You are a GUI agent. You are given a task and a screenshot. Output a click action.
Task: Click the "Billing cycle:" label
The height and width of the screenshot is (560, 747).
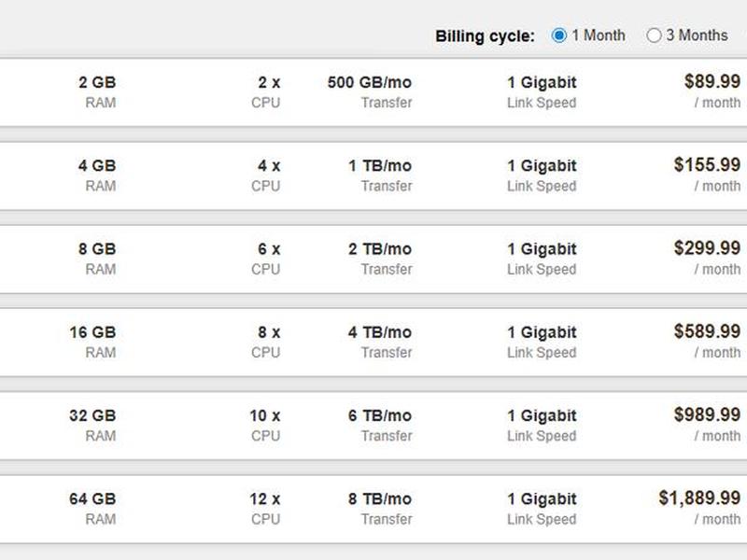click(x=485, y=36)
